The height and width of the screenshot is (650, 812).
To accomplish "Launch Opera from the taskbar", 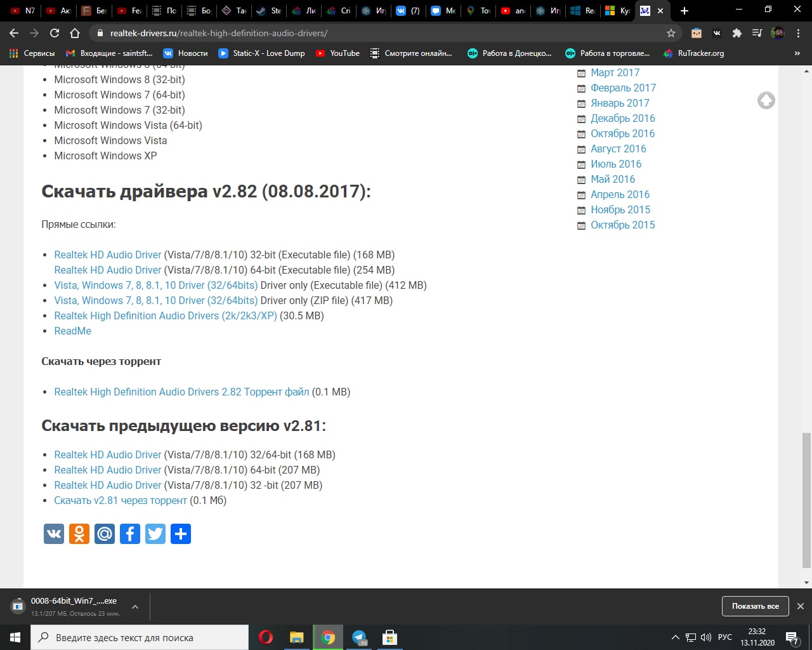I will [x=266, y=637].
